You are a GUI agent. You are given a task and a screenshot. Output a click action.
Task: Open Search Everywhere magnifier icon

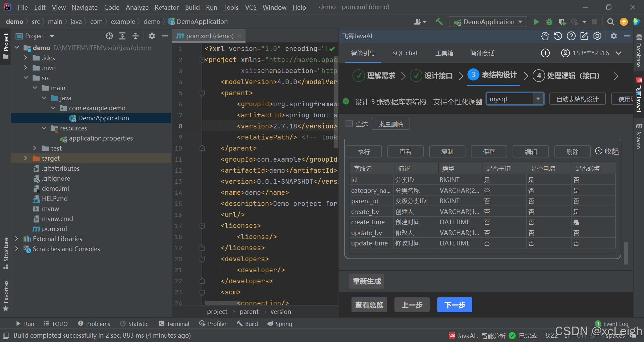click(611, 22)
